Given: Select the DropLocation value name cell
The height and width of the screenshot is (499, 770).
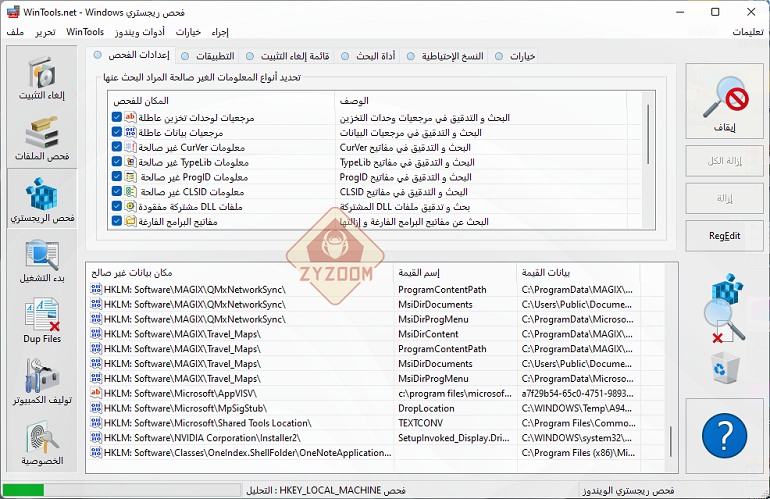Looking at the screenshot, I should click(x=426, y=408).
